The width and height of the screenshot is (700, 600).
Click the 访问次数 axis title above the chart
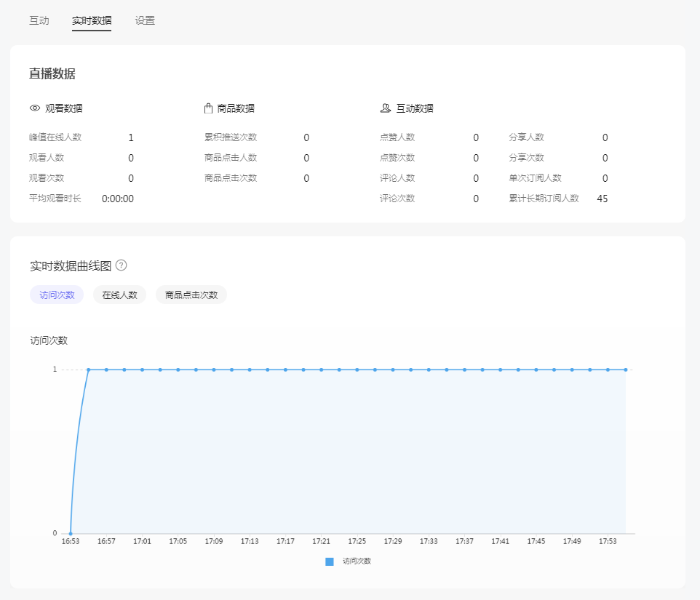pos(48,340)
